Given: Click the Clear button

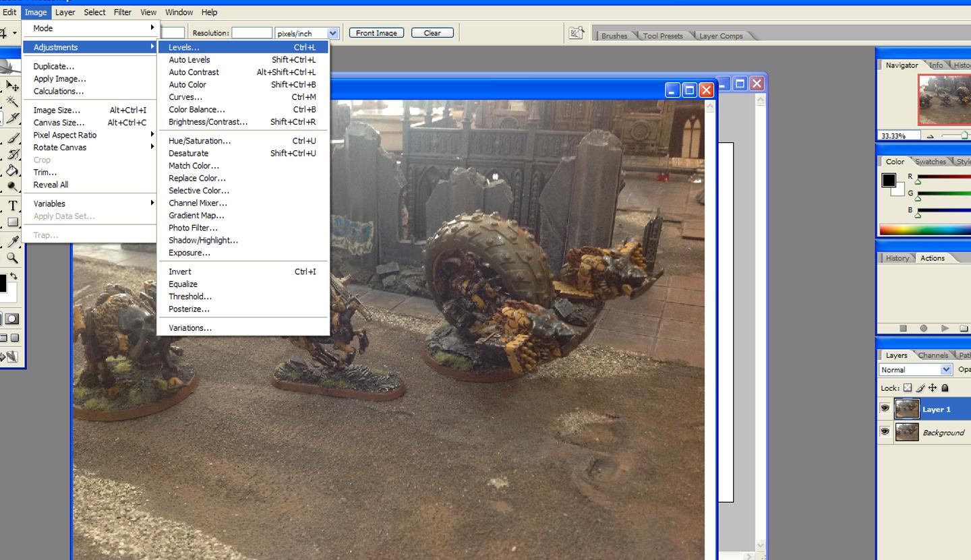Looking at the screenshot, I should (432, 32).
